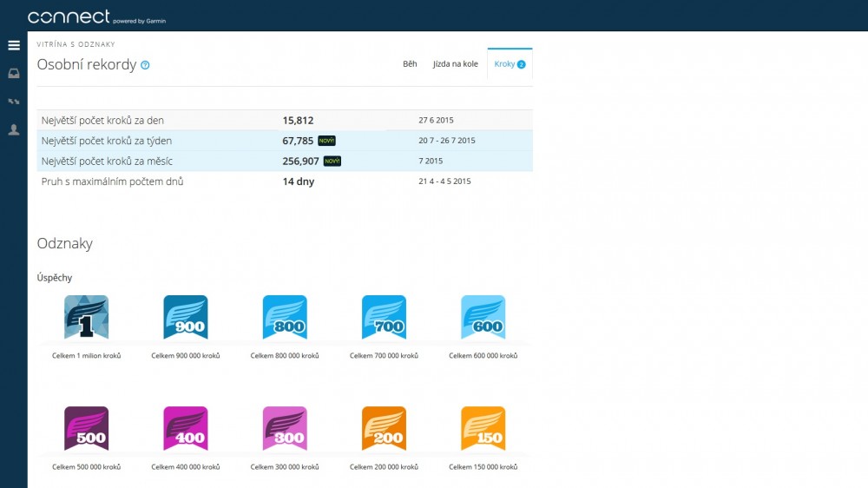Click the blue 800 steps badge
The image size is (868, 488).
pos(285,317)
